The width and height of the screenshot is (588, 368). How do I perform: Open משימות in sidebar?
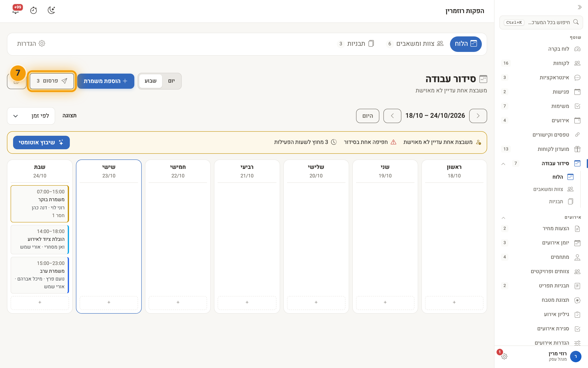pos(541,106)
